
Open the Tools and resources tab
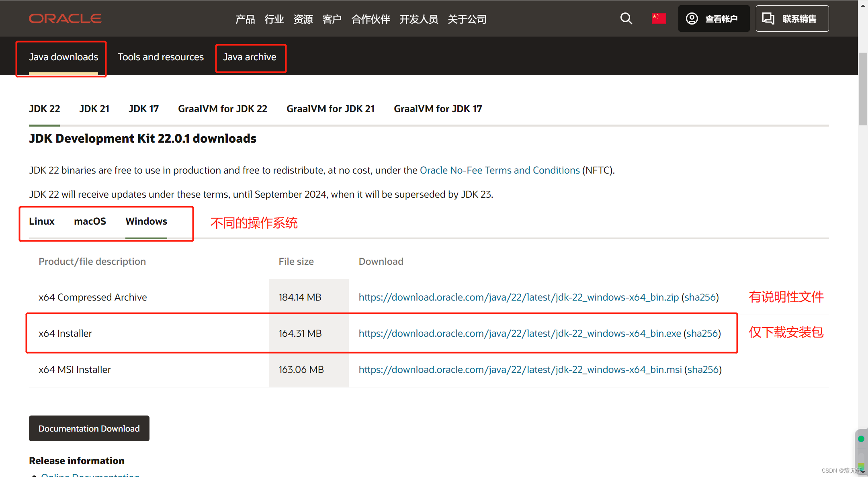160,57
